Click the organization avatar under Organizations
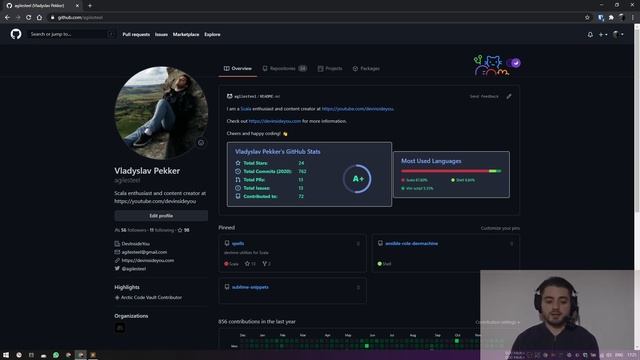 click(x=120, y=327)
